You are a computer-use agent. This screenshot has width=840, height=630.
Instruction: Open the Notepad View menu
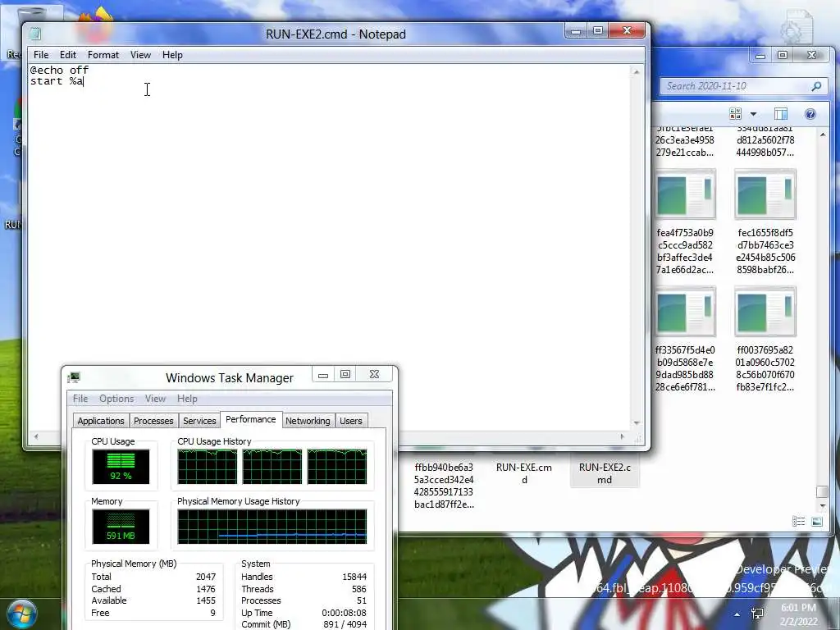[x=140, y=55]
